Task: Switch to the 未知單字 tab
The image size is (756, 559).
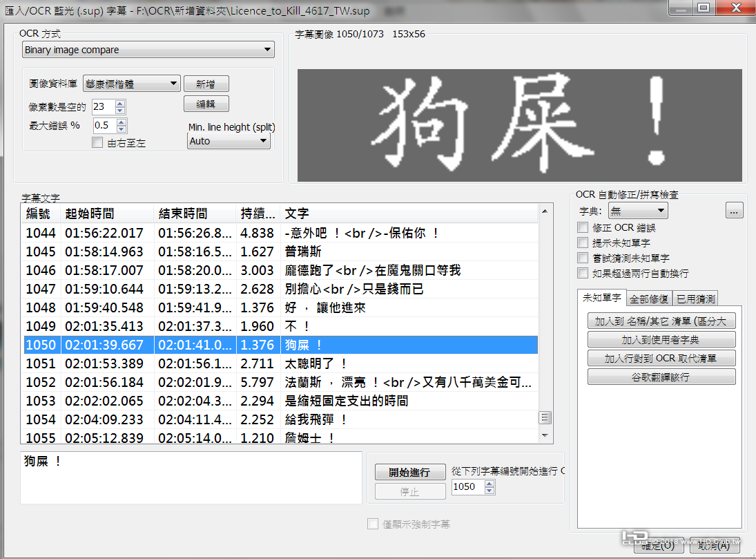Action: [602, 298]
